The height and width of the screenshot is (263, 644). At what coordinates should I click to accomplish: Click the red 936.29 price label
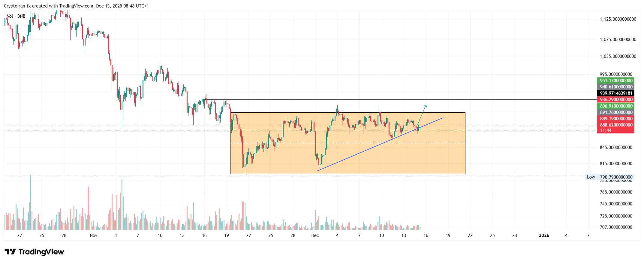click(x=615, y=99)
